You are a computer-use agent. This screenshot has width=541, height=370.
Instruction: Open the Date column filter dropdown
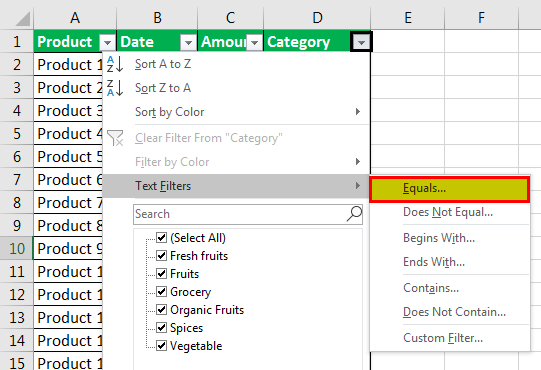coord(188,43)
